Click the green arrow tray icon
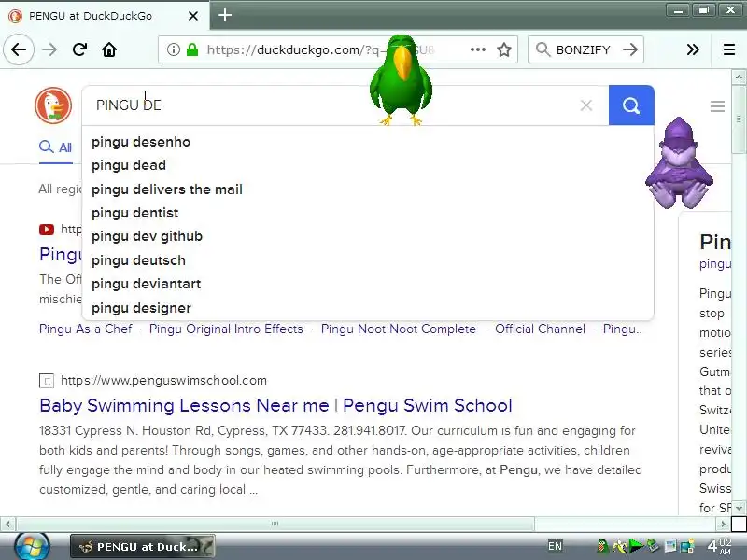The image size is (747, 560). point(636,546)
